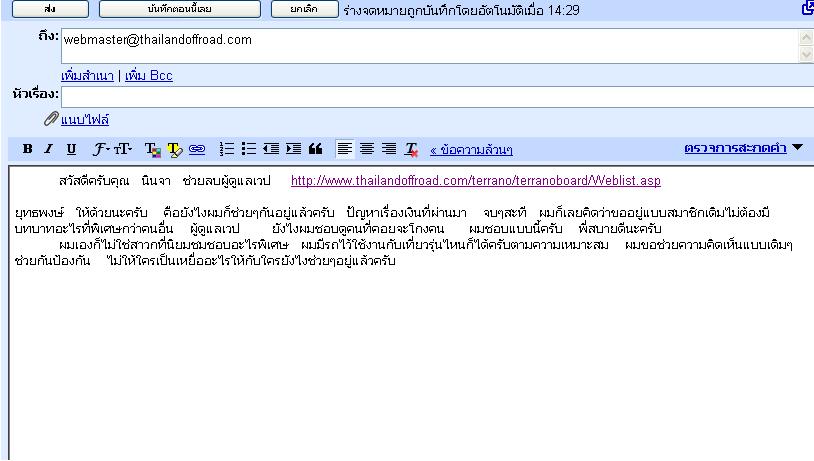Open spell check language dropdown arrow
814x461 pixels.
point(798,147)
